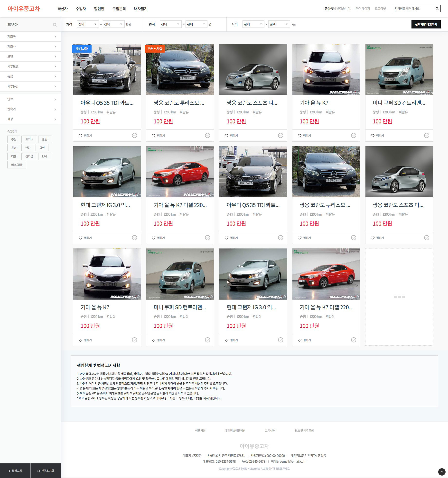This screenshot has width=448, height=478.
Task: Click the 고객센터 footer link
Action: [x=270, y=431]
